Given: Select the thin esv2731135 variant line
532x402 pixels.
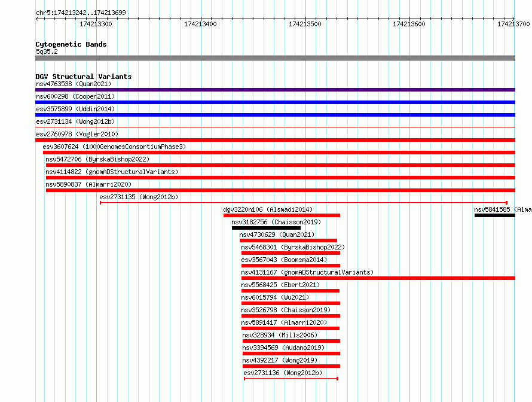Looking at the screenshot, I should click(x=303, y=203).
